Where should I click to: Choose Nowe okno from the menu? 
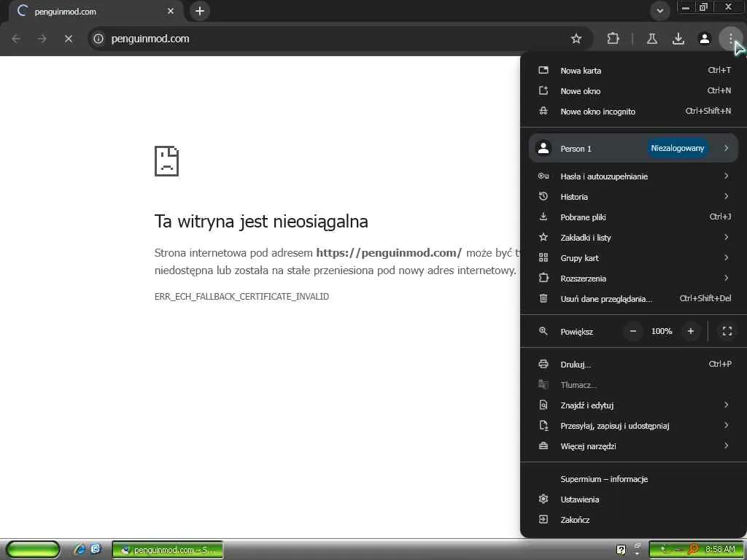[633, 91]
